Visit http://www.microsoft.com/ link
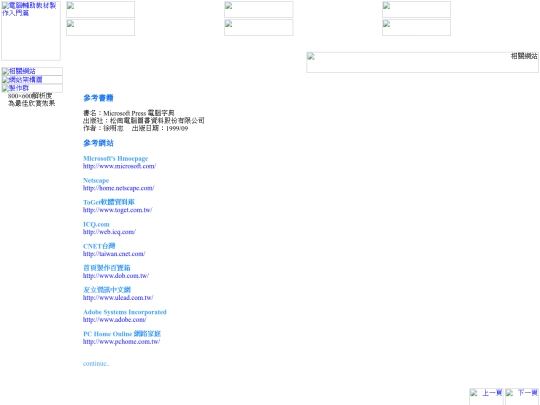Viewport: 540px width, 405px height. tap(120, 166)
